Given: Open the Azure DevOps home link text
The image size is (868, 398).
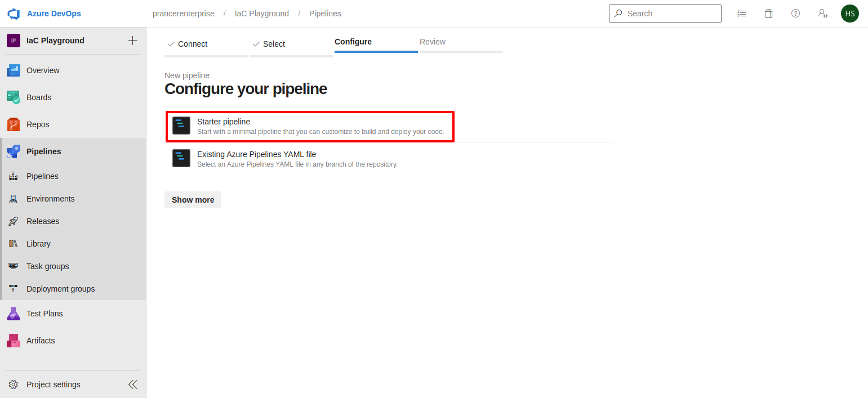Looking at the screenshot, I should [54, 14].
